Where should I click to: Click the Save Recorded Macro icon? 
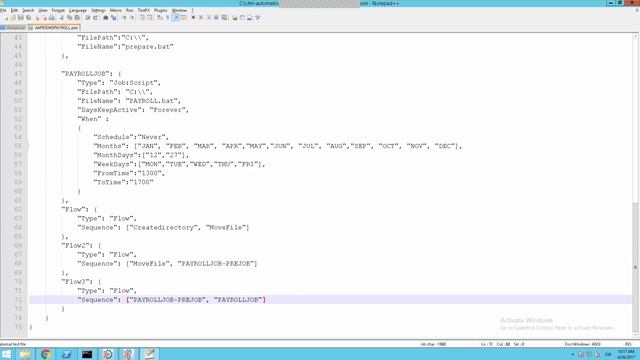pyautogui.click(x=224, y=18)
